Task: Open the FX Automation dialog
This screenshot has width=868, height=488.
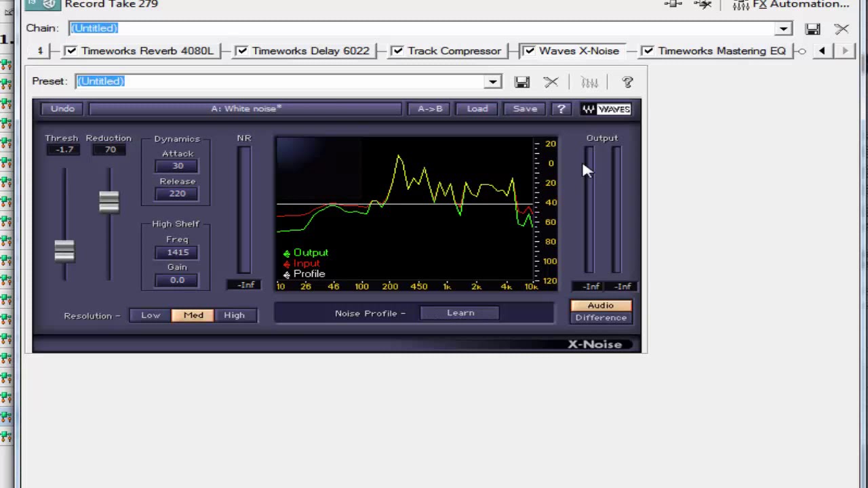Action: 791,5
